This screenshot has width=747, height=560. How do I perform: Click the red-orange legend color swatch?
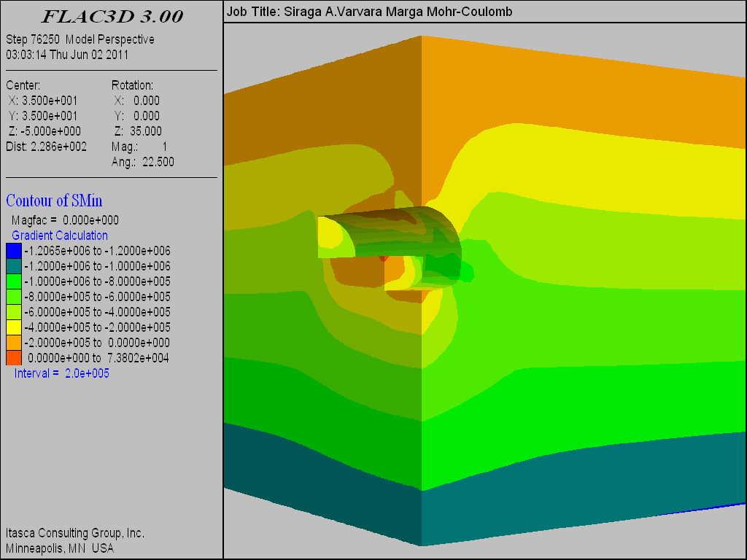[14, 357]
